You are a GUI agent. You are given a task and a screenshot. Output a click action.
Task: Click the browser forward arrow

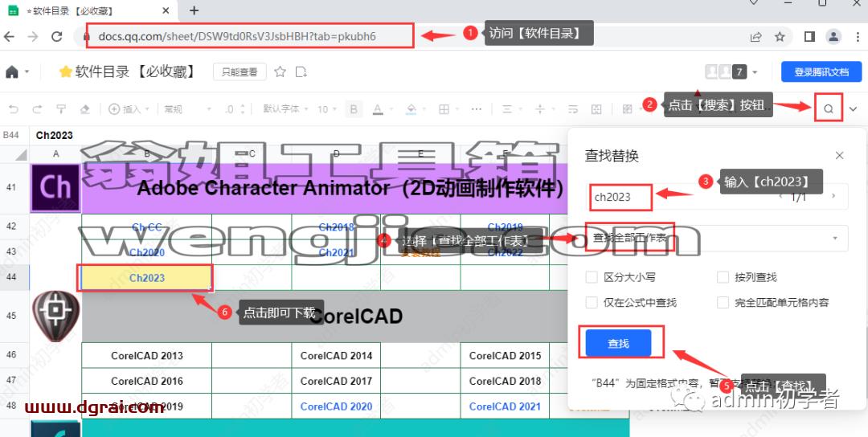(33, 36)
